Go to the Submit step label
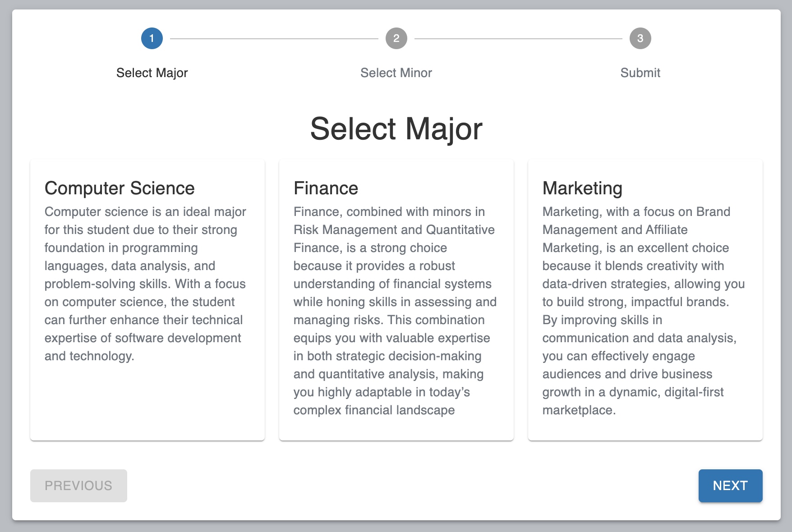 click(640, 73)
